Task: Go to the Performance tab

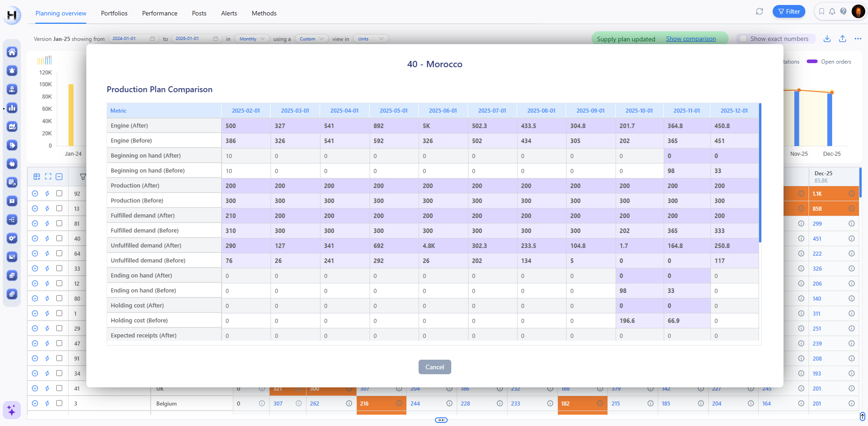Action: [159, 13]
